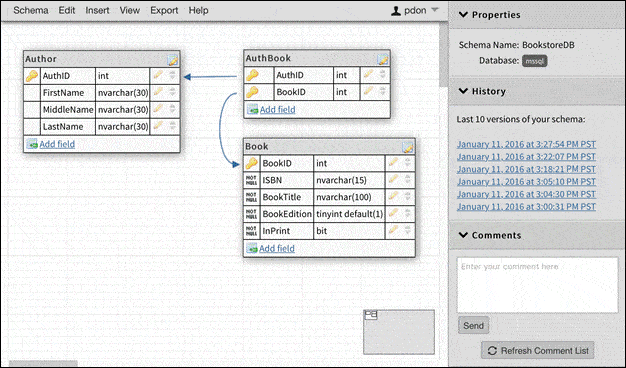This screenshot has height=368, width=626.
Task: Click the 'tinyint default(1)' type cell
Action: click(349, 214)
